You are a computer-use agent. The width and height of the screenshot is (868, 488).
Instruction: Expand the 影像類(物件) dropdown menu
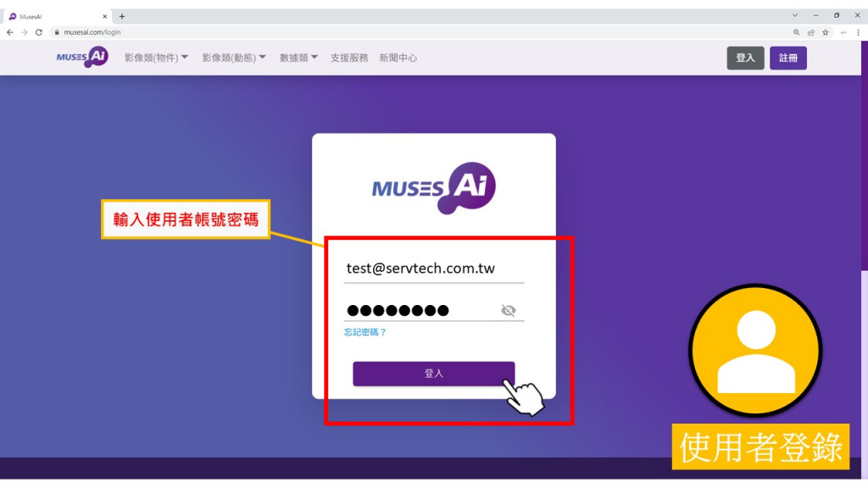pos(156,58)
